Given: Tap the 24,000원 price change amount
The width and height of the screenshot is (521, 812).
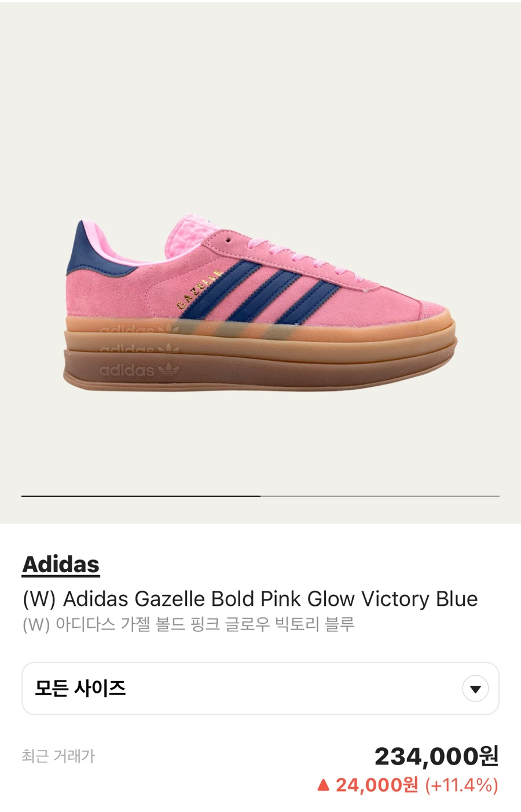Looking at the screenshot, I should point(376,785).
